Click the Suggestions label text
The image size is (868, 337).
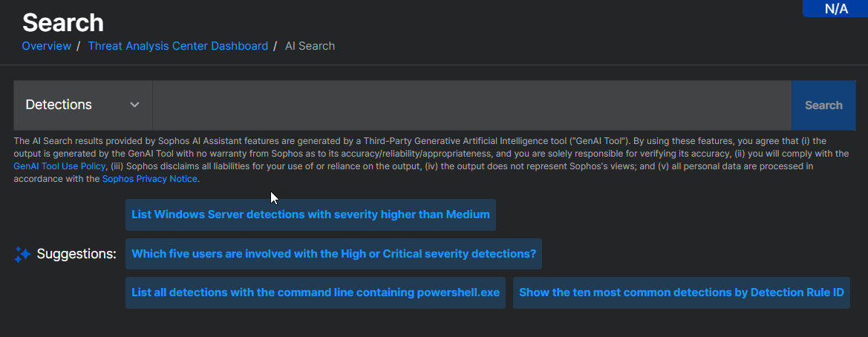(76, 255)
